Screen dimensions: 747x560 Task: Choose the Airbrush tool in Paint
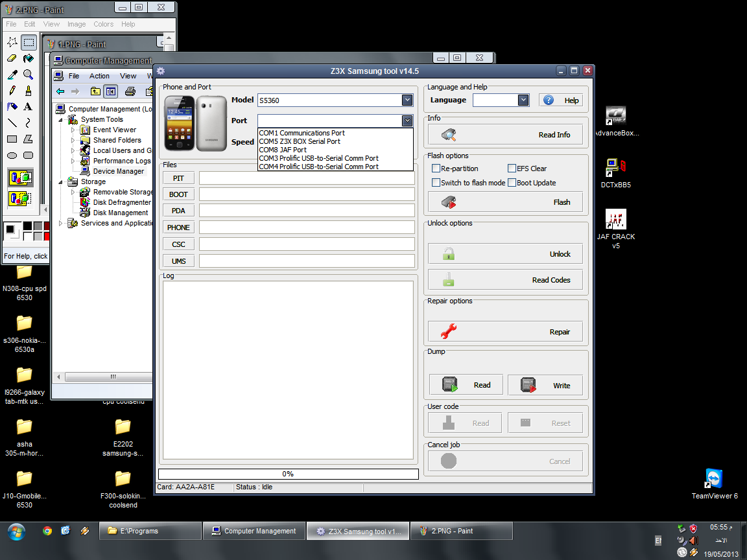point(12,107)
